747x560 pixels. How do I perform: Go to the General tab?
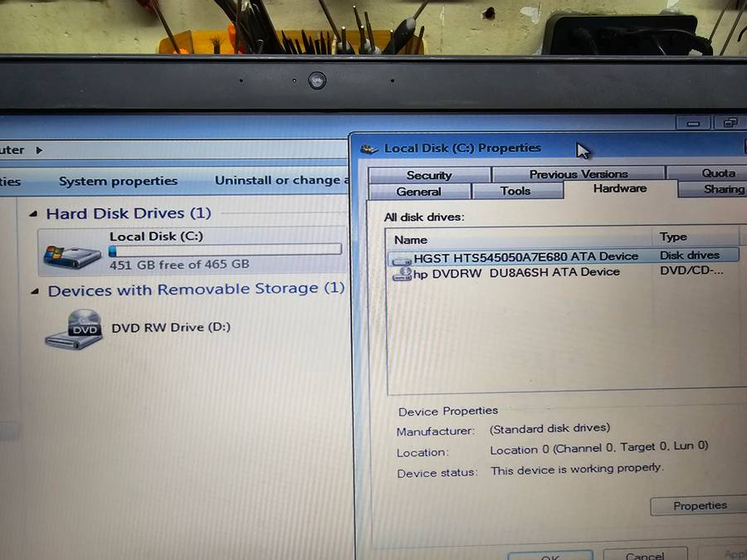click(418, 192)
